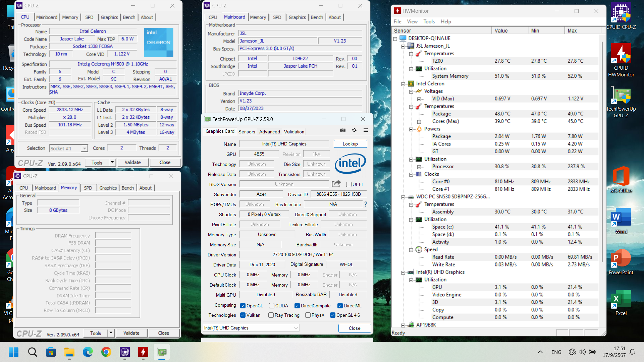
Task: Open Microsoft Store from the taskbar
Action: pos(51,352)
